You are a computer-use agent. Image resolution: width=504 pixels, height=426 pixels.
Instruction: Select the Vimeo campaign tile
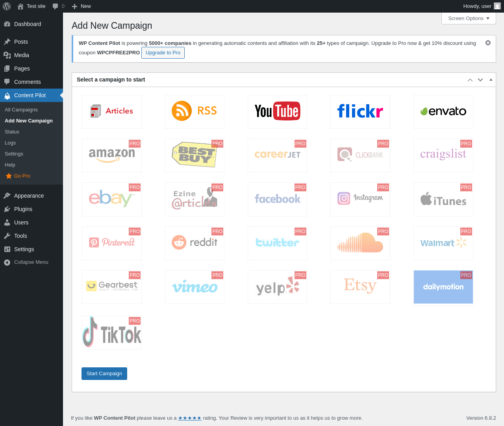coord(195,287)
